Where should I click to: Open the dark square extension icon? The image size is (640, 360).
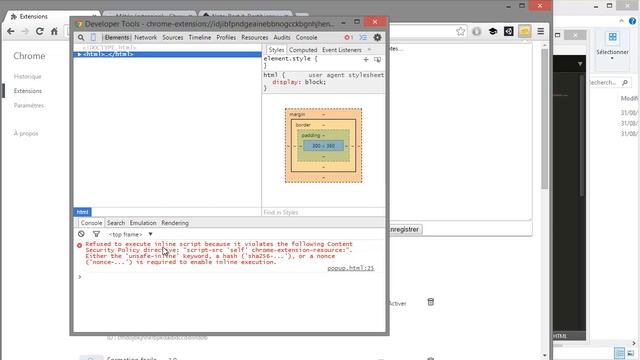coord(509,31)
